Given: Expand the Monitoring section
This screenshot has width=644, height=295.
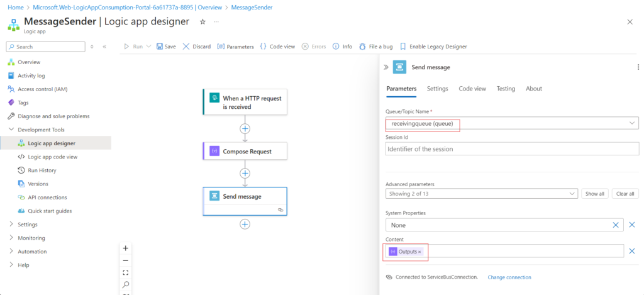Looking at the screenshot, I should [11, 238].
